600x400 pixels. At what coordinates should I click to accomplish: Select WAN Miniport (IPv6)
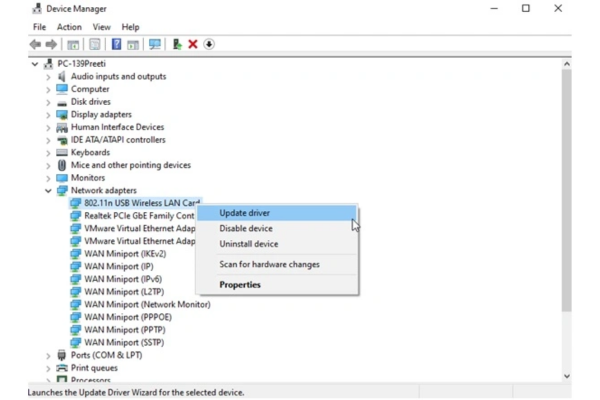click(x=123, y=279)
